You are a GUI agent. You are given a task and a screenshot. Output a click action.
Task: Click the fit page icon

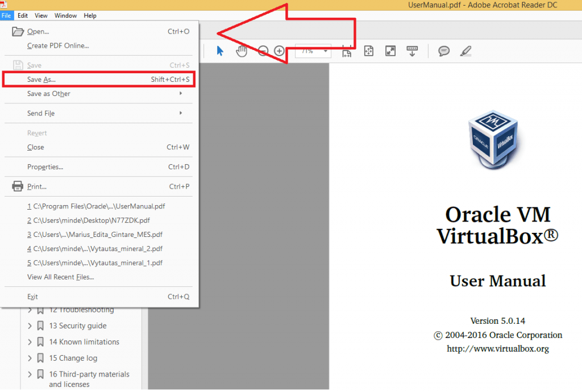368,51
